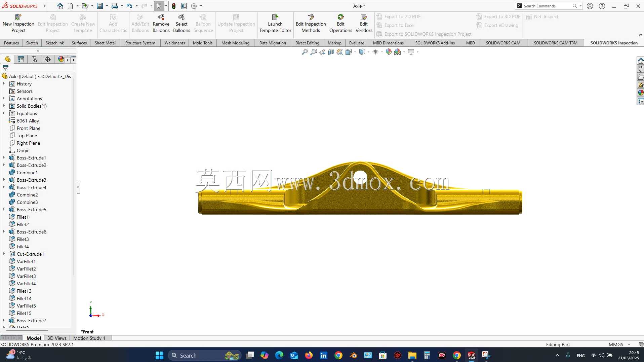Open Design Library task pane icon

pos(641,69)
